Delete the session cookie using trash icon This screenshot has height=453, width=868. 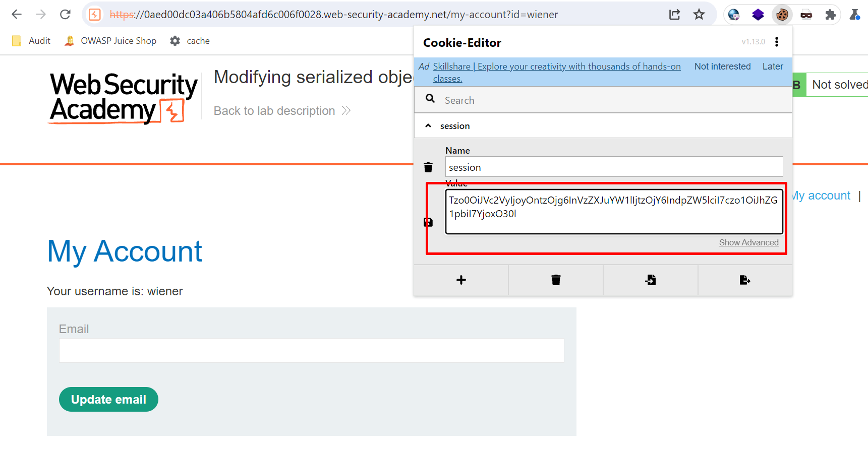click(x=428, y=167)
